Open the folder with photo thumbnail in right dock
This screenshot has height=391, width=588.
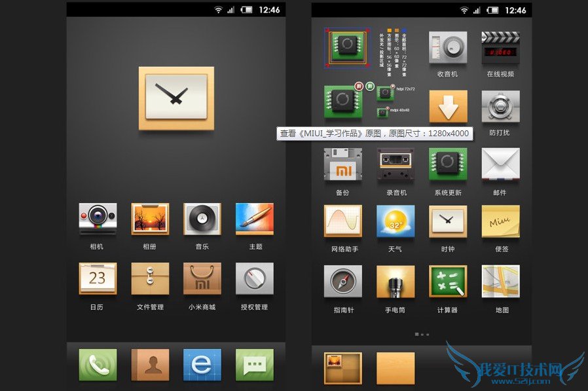coord(343,368)
